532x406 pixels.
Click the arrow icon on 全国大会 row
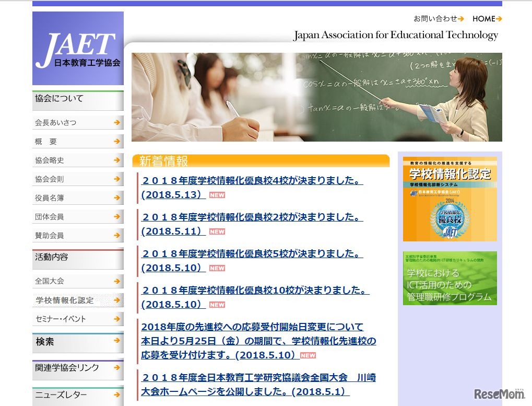coord(117,281)
